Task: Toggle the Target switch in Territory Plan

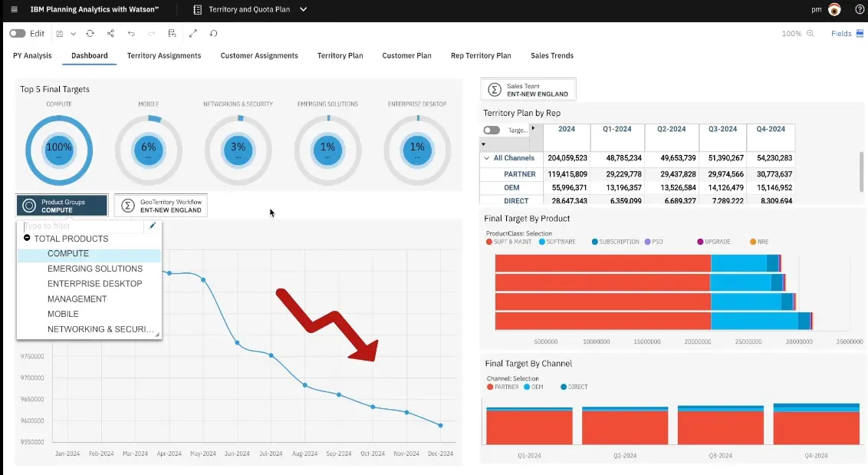Action: 491,130
